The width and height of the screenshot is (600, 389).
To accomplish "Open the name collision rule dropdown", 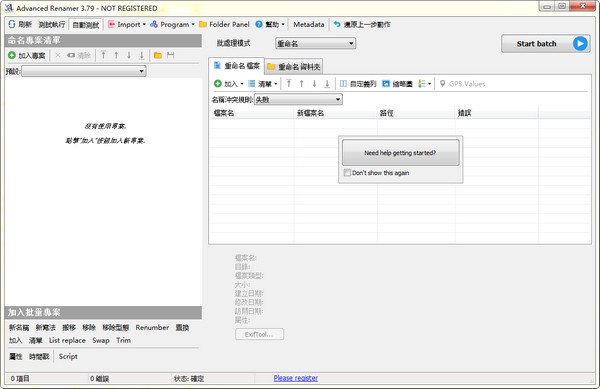I will pyautogui.click(x=298, y=100).
